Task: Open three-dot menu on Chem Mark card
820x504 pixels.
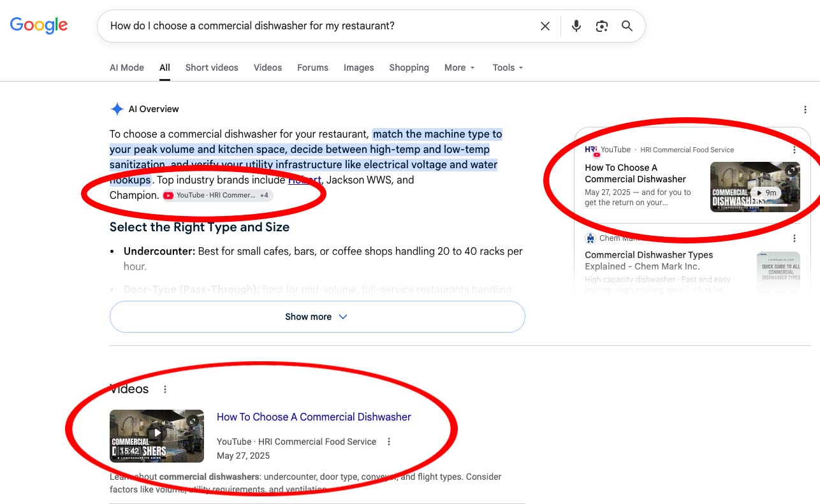Action: (x=794, y=238)
